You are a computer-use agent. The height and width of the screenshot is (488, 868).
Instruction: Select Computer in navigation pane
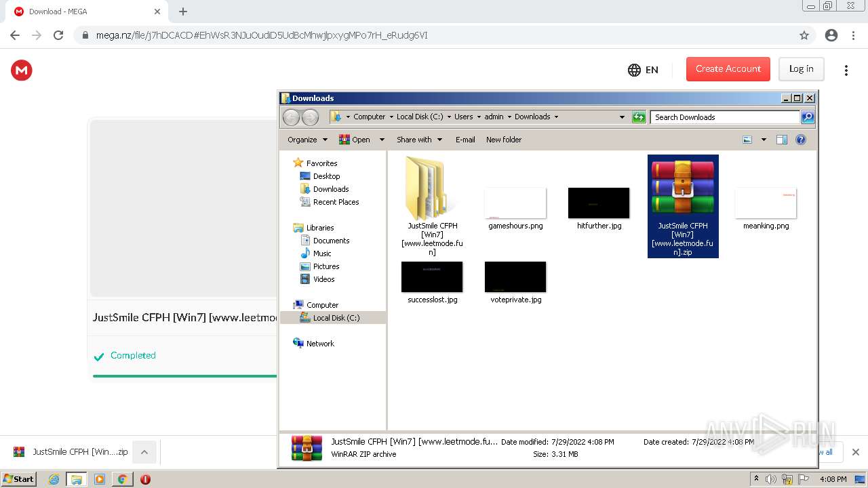click(322, 305)
